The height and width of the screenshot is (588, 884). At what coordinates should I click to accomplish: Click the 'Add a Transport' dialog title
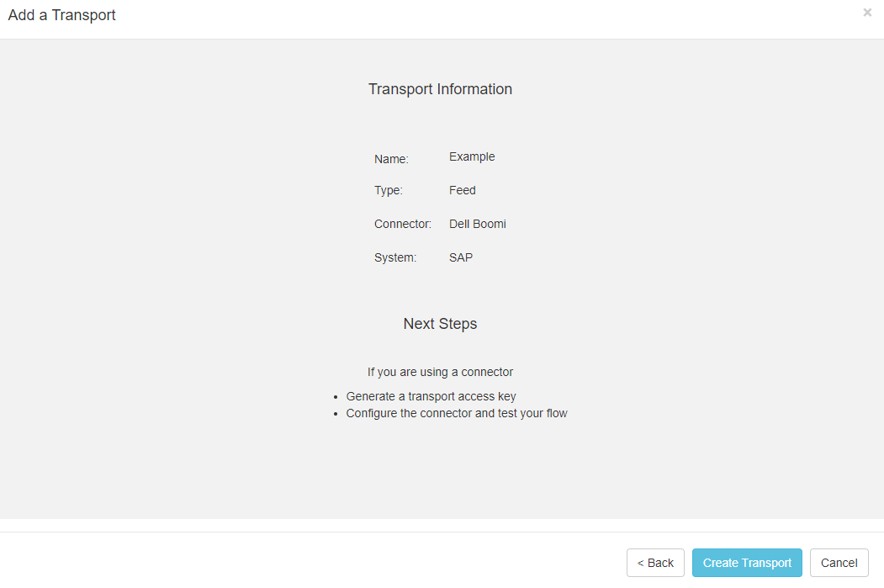click(62, 15)
